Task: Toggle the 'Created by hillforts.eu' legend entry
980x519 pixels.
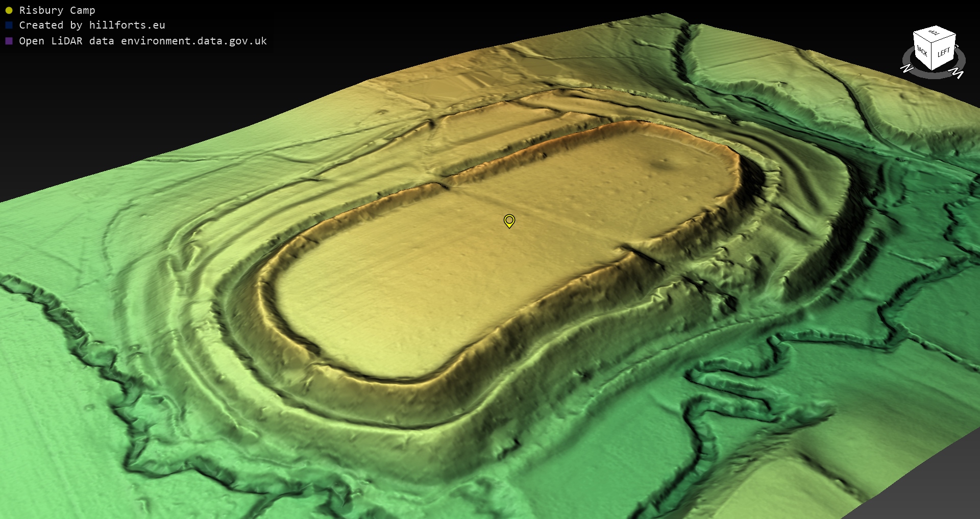Action: pyautogui.click(x=92, y=25)
